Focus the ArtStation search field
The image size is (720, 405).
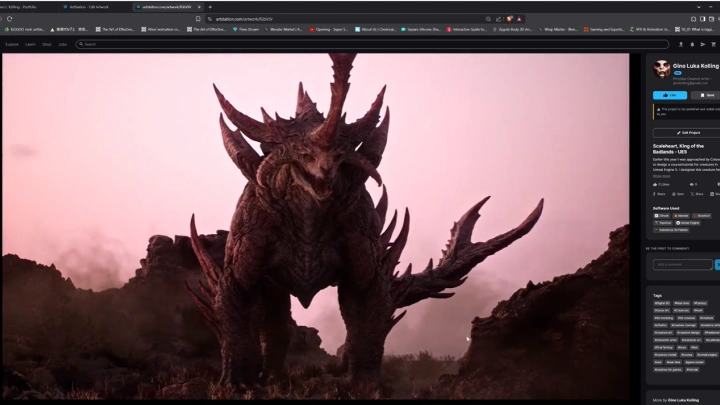pos(372,44)
